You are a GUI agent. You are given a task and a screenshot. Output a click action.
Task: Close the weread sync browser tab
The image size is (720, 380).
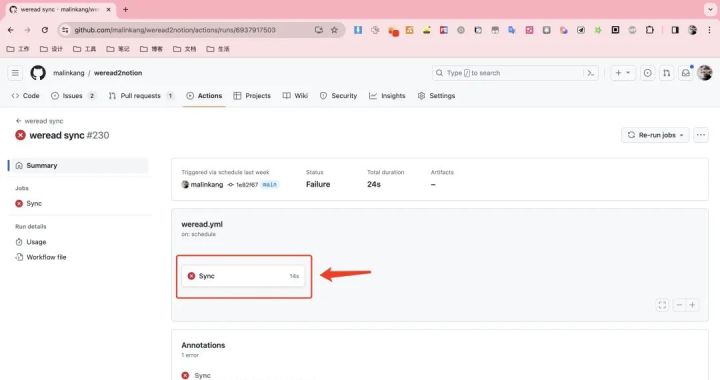[108, 9]
